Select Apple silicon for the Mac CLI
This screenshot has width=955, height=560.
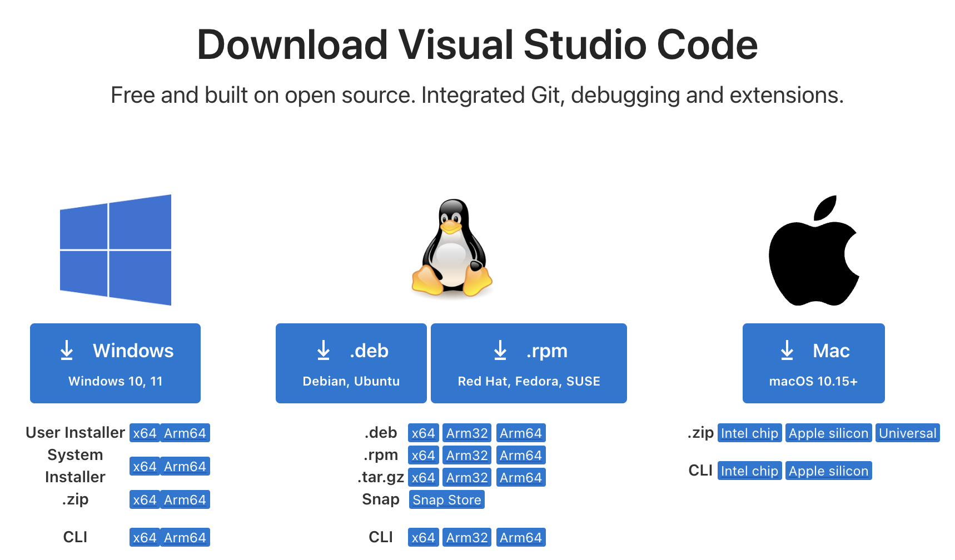(828, 471)
